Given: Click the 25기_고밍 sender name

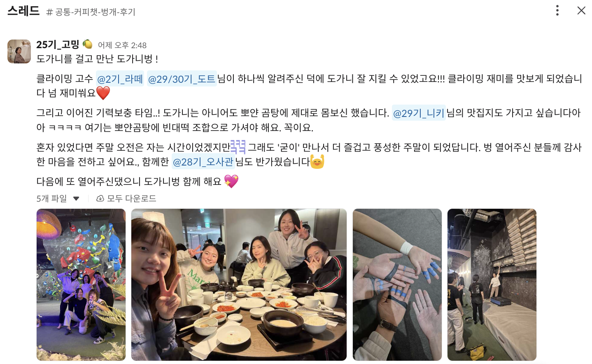Looking at the screenshot, I should click(58, 44).
